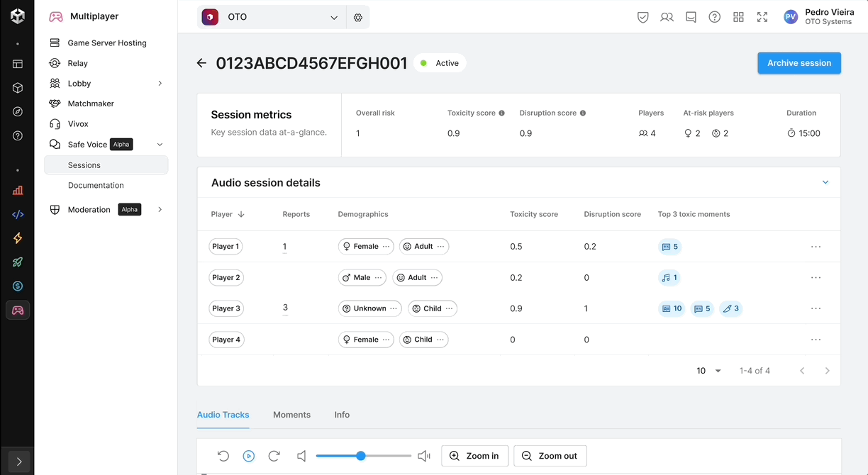The height and width of the screenshot is (475, 868).
Task: Click the volume mute speaker icon
Action: tap(301, 456)
